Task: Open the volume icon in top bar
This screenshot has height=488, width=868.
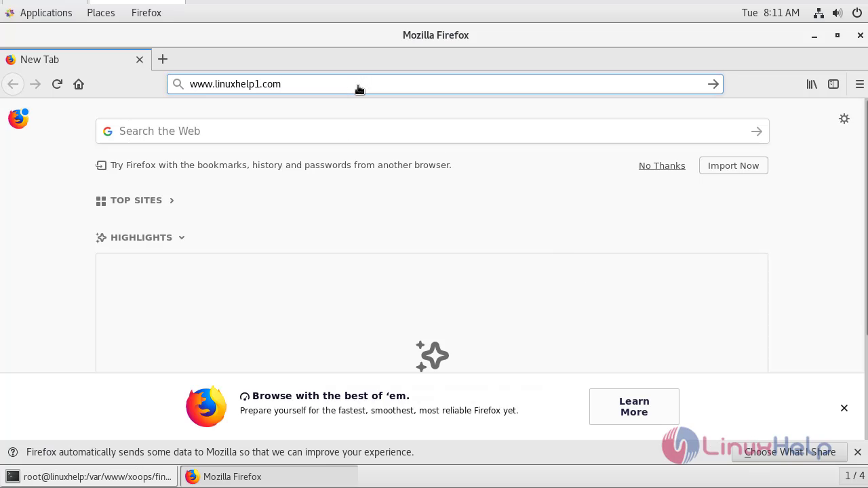Action: 837,13
